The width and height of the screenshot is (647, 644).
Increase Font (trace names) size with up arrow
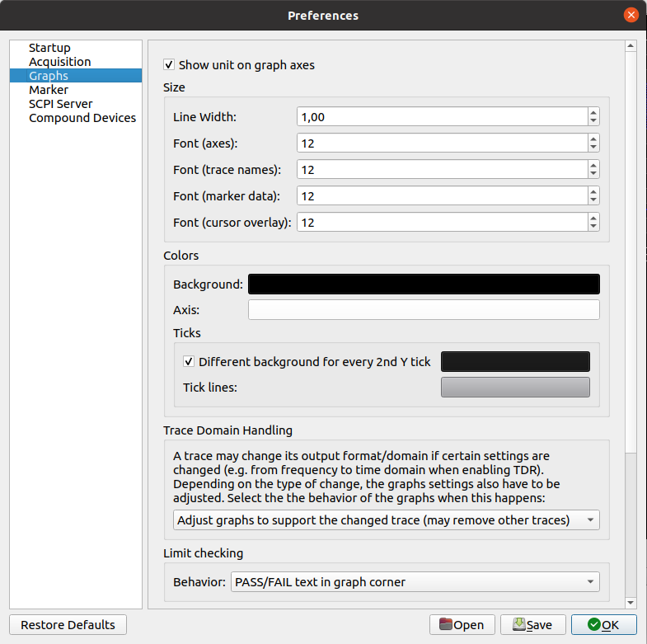pyautogui.click(x=593, y=166)
